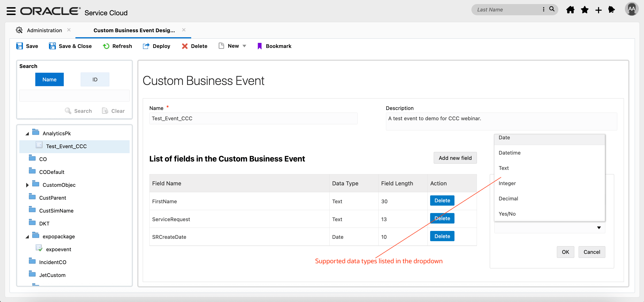
Task: Delete the SRCreateDate field row
Action: [442, 236]
